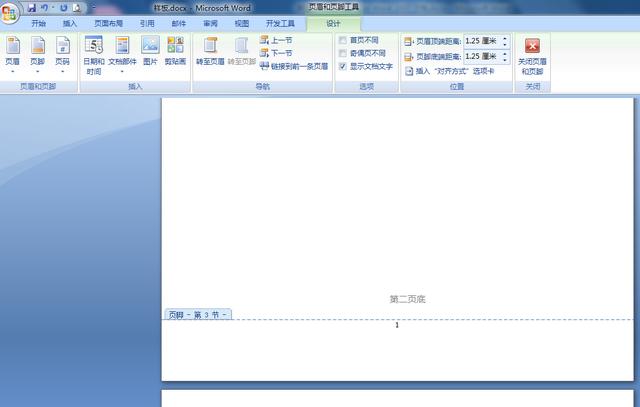Insert a 图片 via the picture icon
The height and width of the screenshot is (407, 640).
click(x=150, y=45)
